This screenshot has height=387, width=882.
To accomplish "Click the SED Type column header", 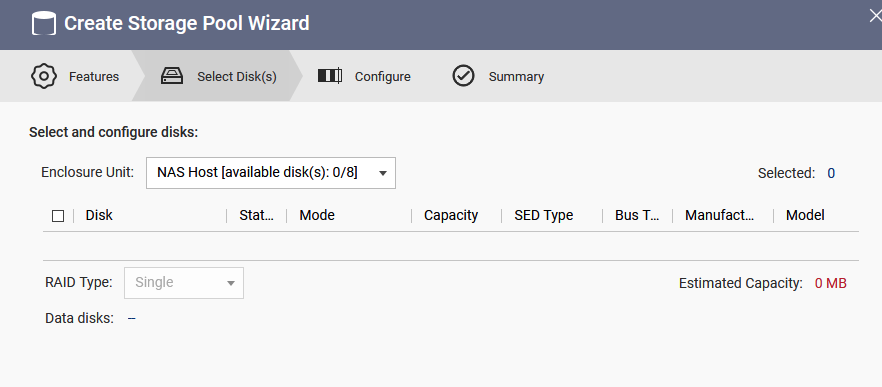I will (543, 215).
